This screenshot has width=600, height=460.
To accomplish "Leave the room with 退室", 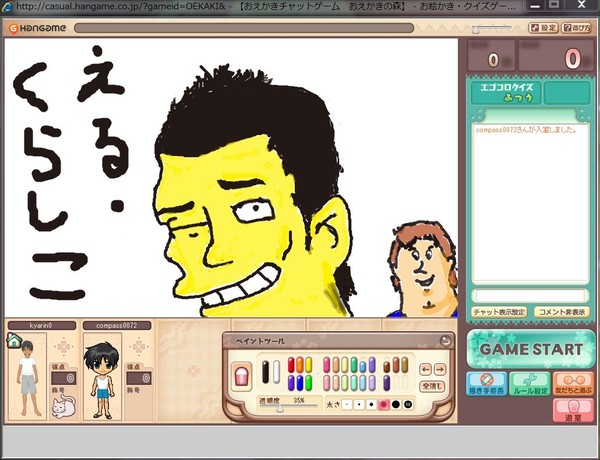I will pyautogui.click(x=573, y=410).
